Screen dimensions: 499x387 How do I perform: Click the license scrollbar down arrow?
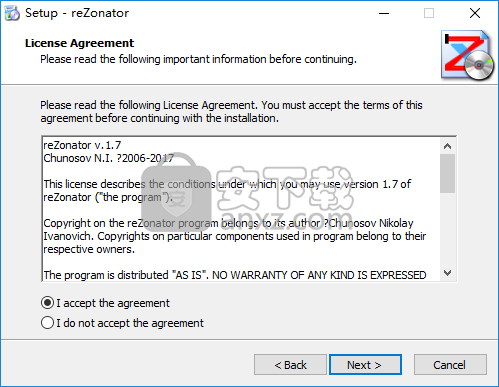tap(447, 273)
